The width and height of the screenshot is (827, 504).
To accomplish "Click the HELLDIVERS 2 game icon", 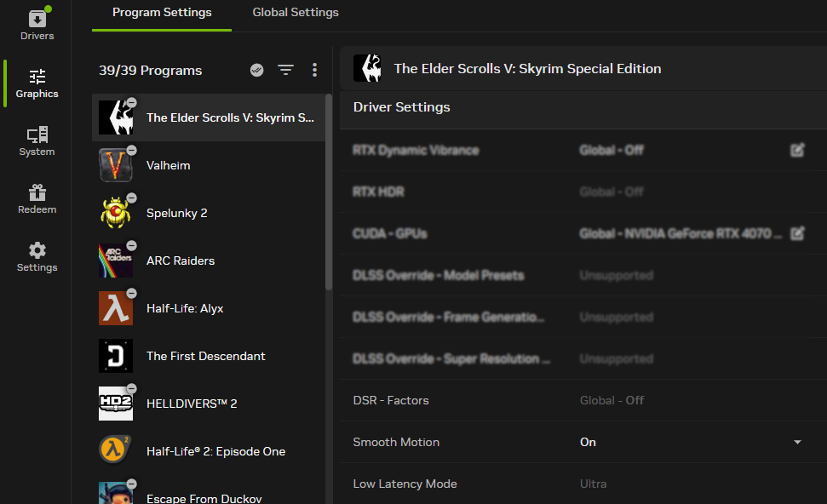I will 116,404.
